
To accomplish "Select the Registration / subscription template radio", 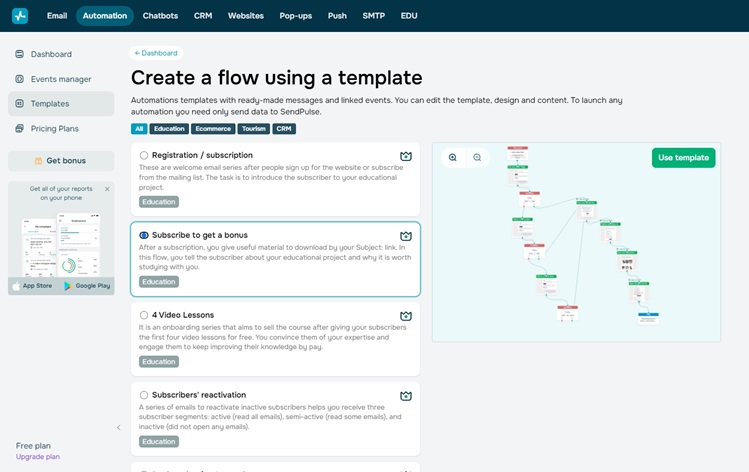I will (x=144, y=155).
